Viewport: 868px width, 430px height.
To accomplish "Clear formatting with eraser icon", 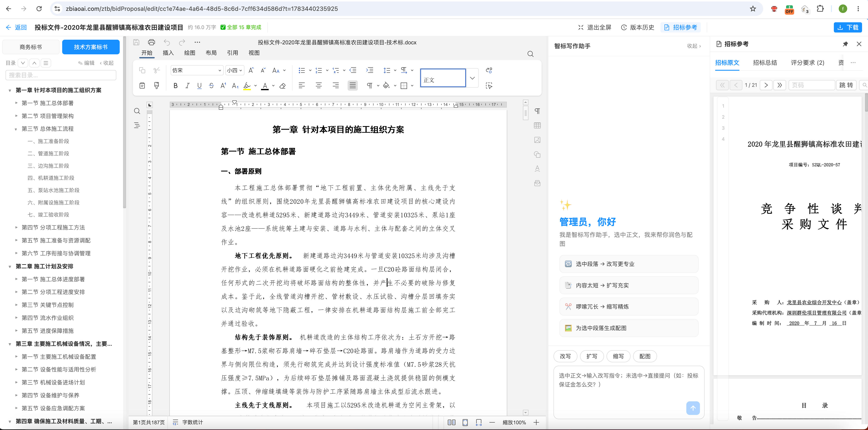I will pyautogui.click(x=283, y=86).
